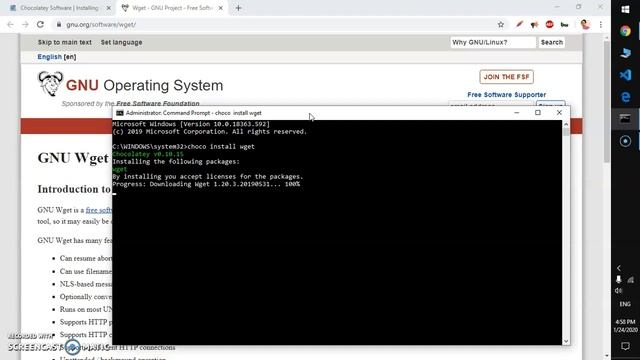
Task: Go forward in Chrome
Action: 25,24
